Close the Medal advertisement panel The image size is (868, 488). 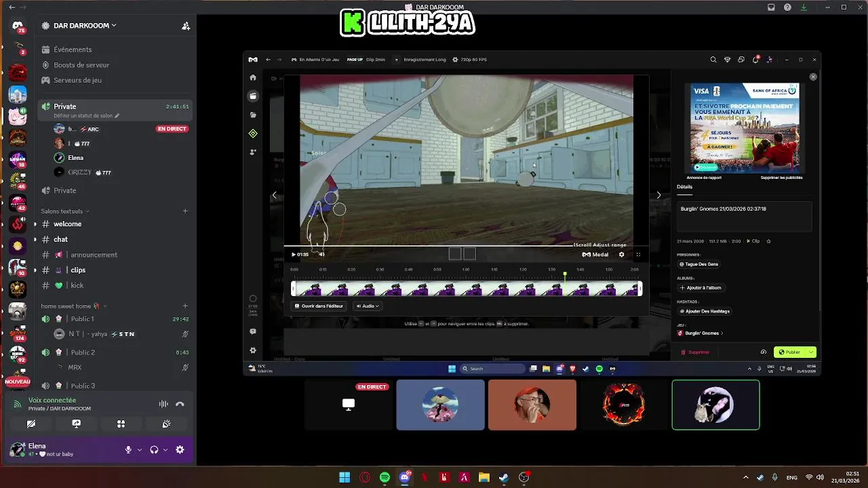(x=813, y=77)
